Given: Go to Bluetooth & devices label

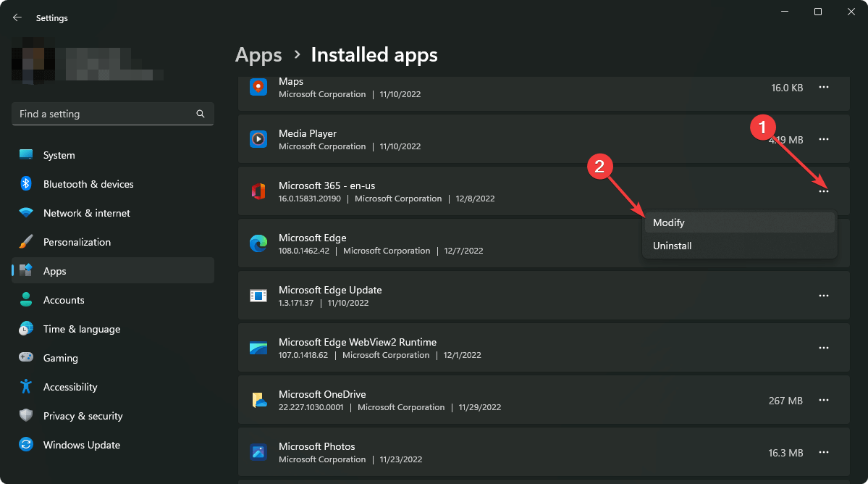Looking at the screenshot, I should 88,184.
